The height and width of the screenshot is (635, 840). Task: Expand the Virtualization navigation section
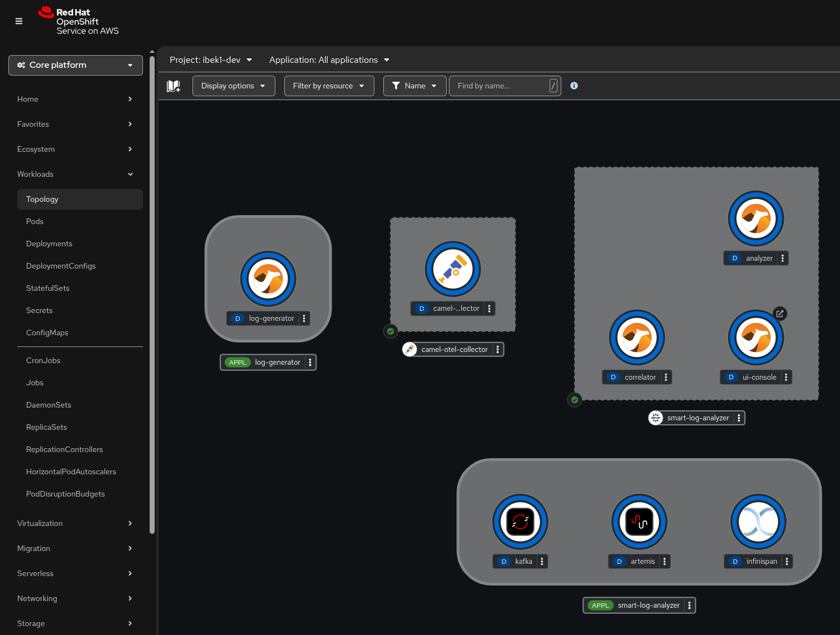click(x=76, y=523)
